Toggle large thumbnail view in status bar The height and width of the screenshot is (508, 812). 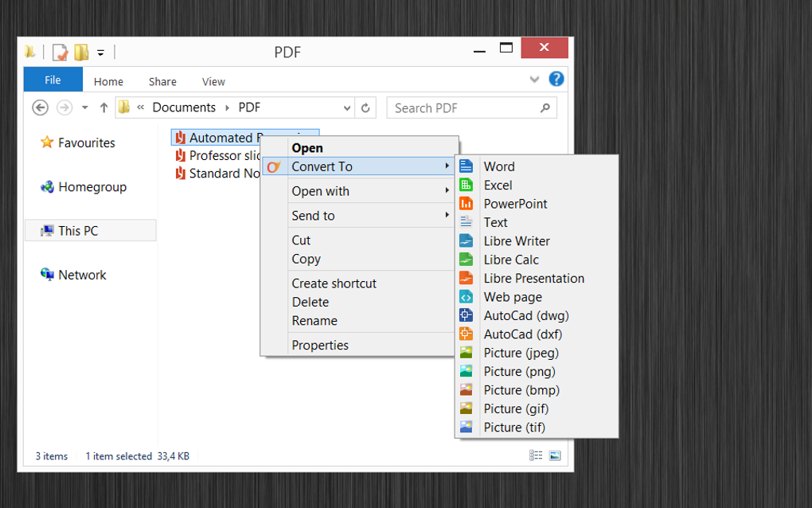(x=555, y=455)
